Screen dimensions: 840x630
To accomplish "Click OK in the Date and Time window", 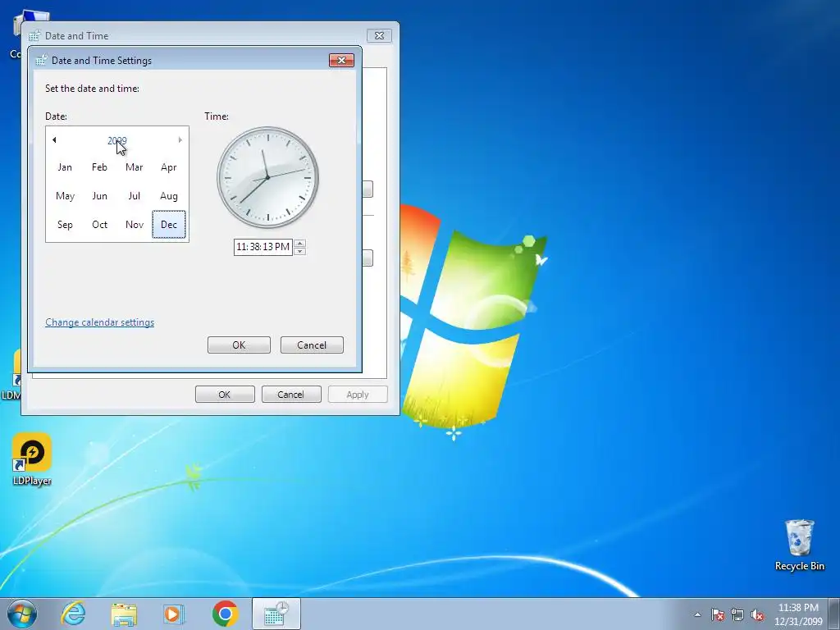I will [x=225, y=395].
